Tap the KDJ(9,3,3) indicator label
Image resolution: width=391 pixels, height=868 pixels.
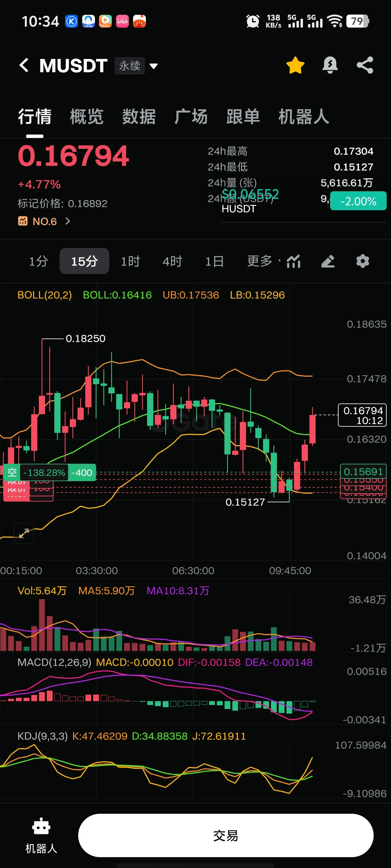tap(43, 736)
